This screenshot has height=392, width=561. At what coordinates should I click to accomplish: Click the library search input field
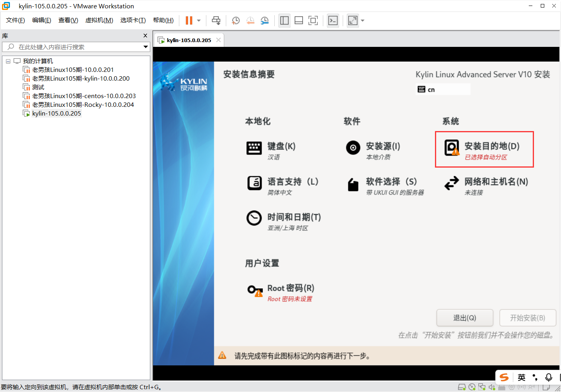(76, 47)
